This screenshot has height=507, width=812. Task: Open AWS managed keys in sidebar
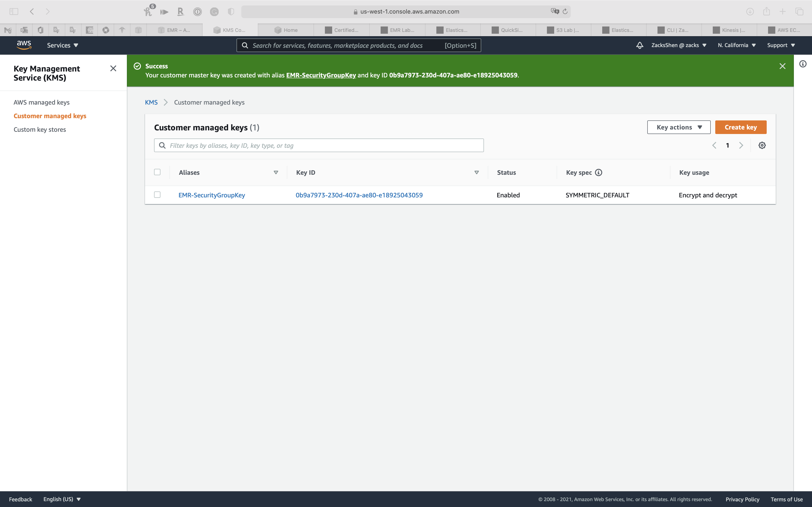pyautogui.click(x=41, y=102)
